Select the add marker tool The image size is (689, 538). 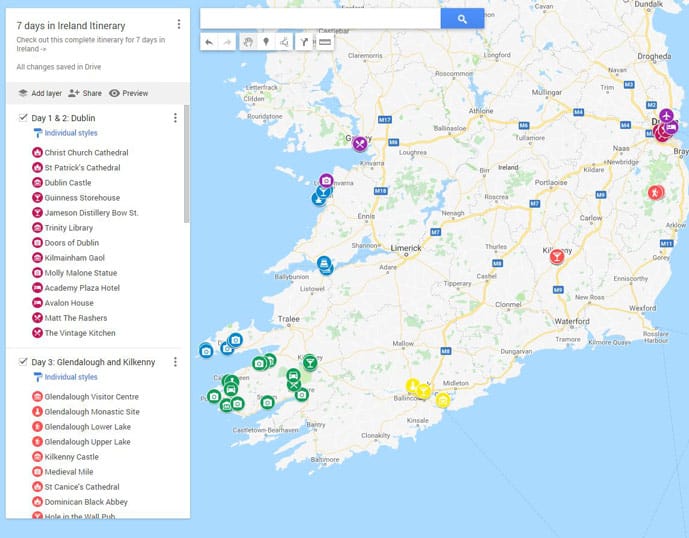click(x=266, y=42)
